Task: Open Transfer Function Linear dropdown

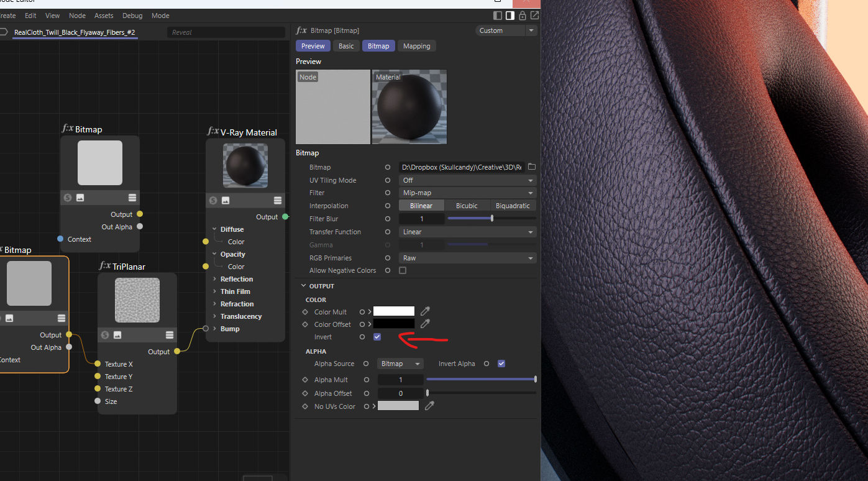Action: (x=467, y=232)
